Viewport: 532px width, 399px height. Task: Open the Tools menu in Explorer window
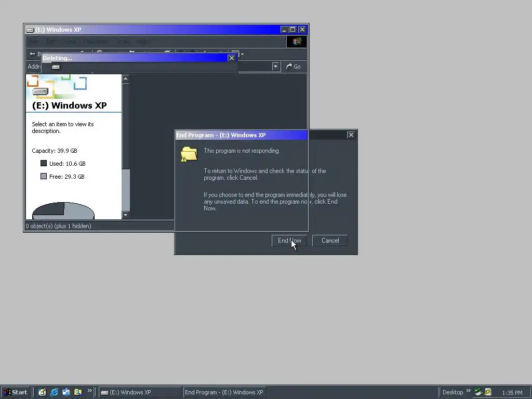click(x=123, y=42)
